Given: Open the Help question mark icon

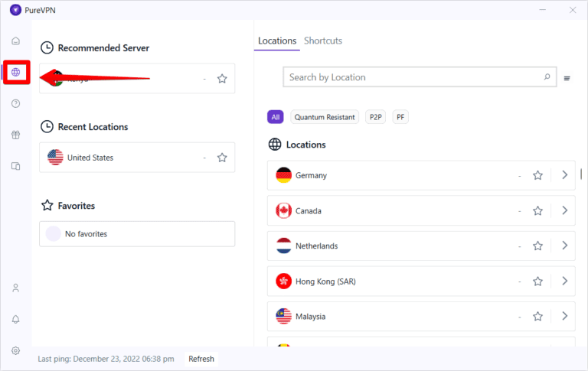Looking at the screenshot, I should click(x=15, y=103).
